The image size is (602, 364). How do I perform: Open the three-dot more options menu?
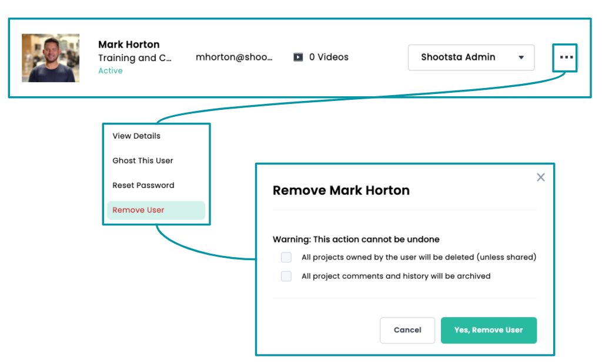pos(566,58)
